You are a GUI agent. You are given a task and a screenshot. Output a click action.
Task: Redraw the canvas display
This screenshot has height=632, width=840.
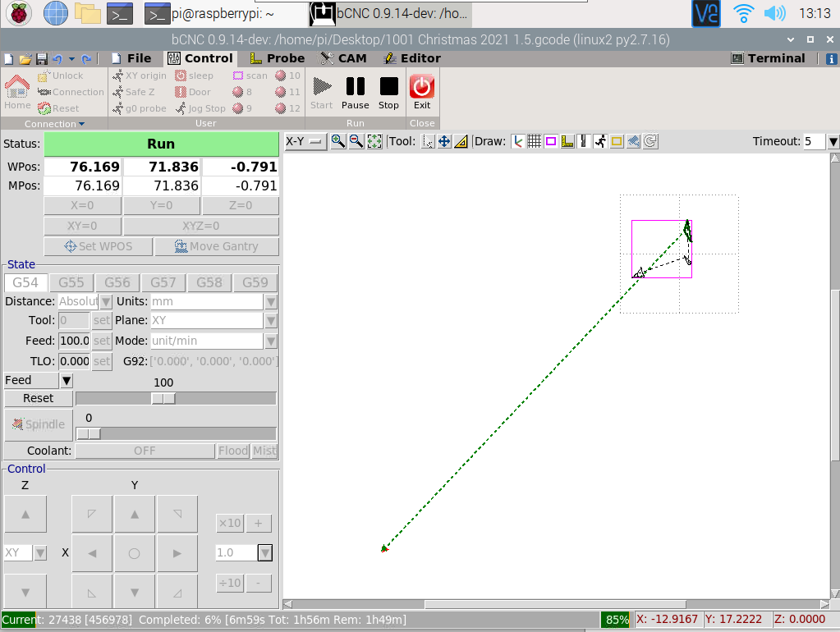click(650, 141)
